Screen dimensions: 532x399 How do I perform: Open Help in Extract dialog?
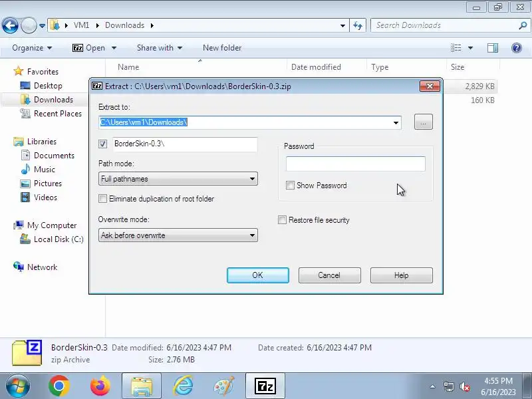(x=402, y=275)
